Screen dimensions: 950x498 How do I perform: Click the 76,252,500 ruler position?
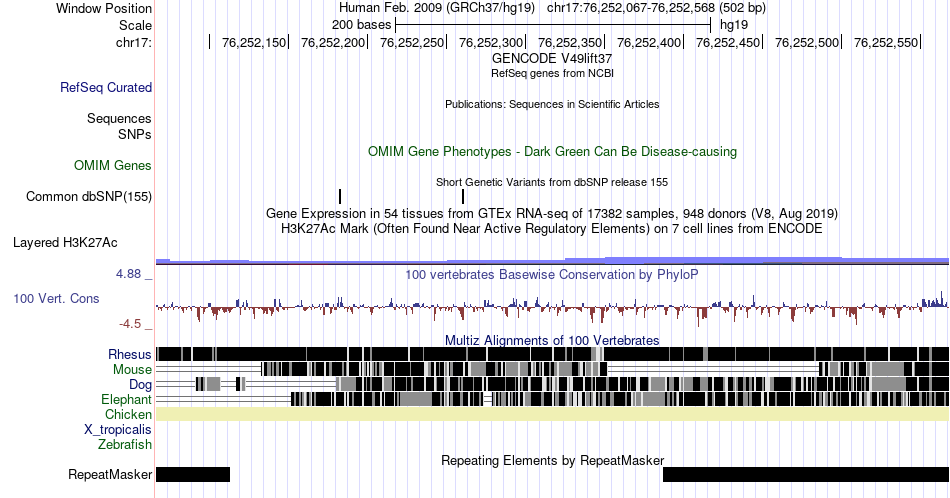pyautogui.click(x=807, y=42)
